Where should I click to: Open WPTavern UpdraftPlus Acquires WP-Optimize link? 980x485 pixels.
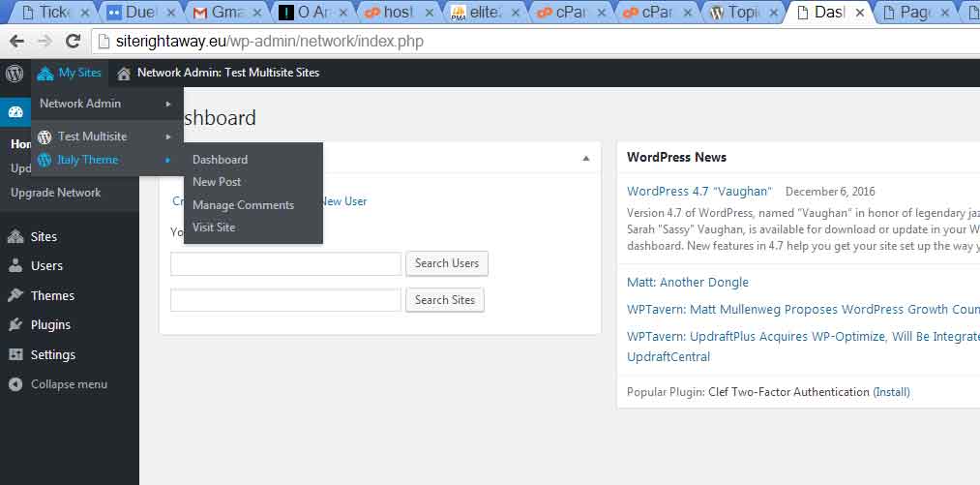(x=803, y=347)
